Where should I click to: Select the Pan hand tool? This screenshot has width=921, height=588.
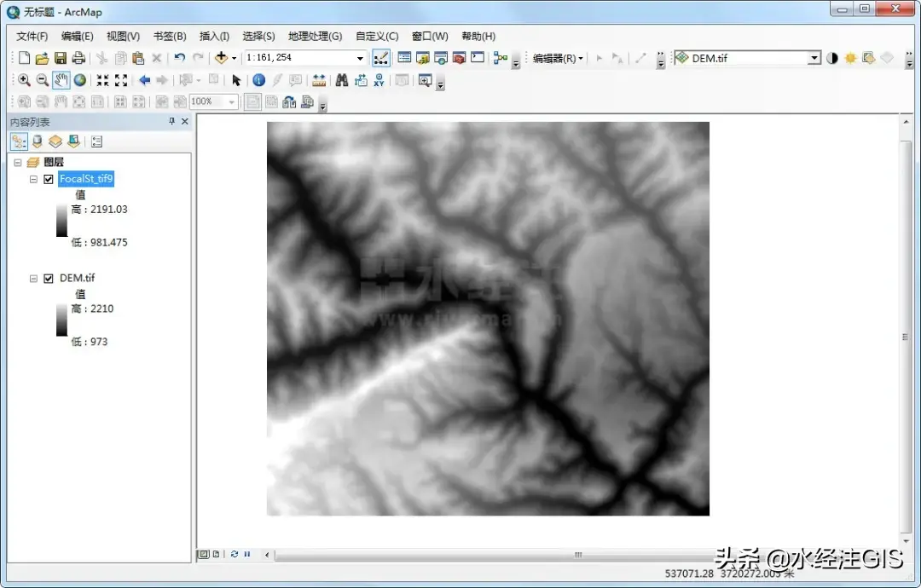(x=61, y=80)
